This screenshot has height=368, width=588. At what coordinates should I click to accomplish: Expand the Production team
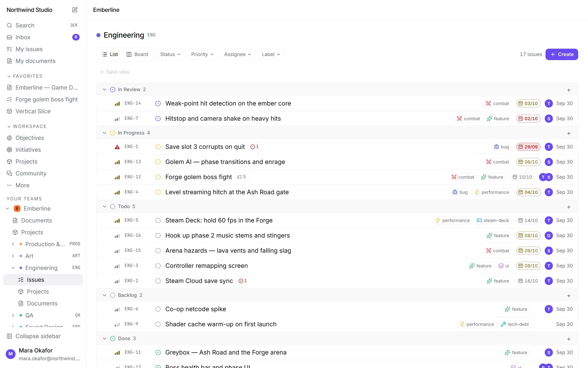point(13,244)
